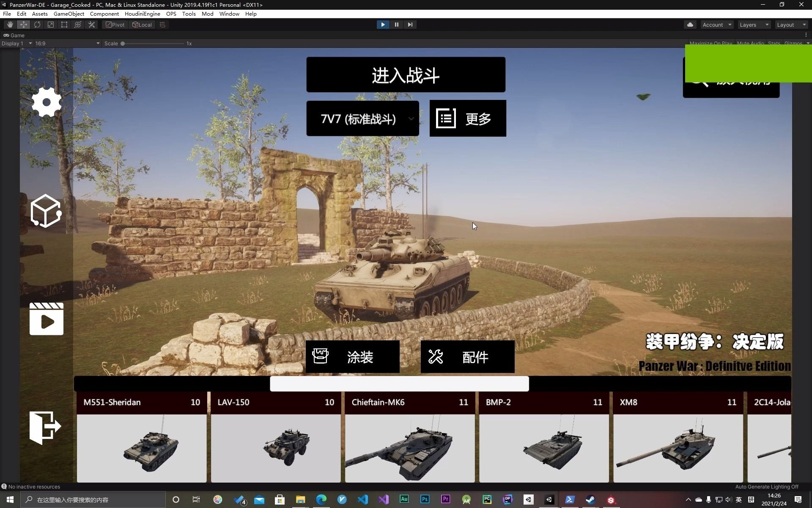Open the Windows notification center
Viewport: 812px width, 508px height.
click(798, 500)
